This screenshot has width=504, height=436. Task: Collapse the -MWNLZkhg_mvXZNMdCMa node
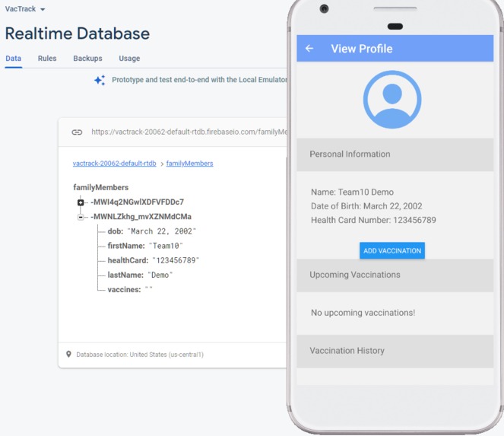[x=81, y=217]
